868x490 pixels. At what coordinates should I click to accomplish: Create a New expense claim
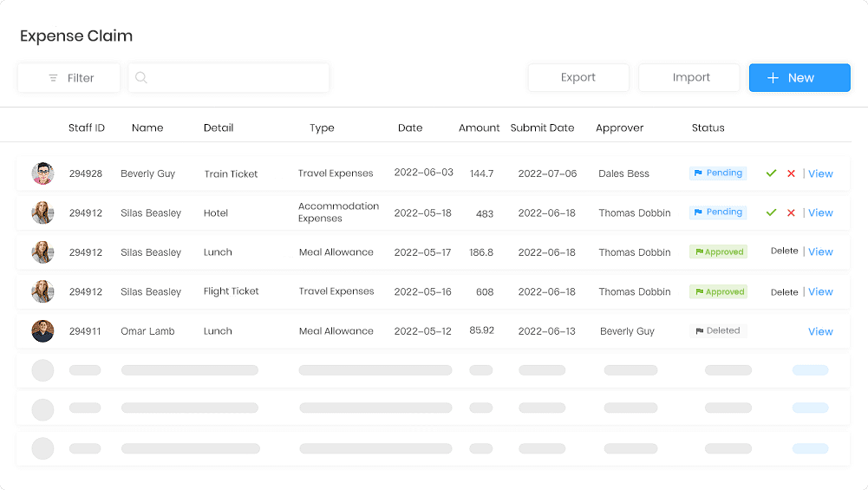pos(799,77)
